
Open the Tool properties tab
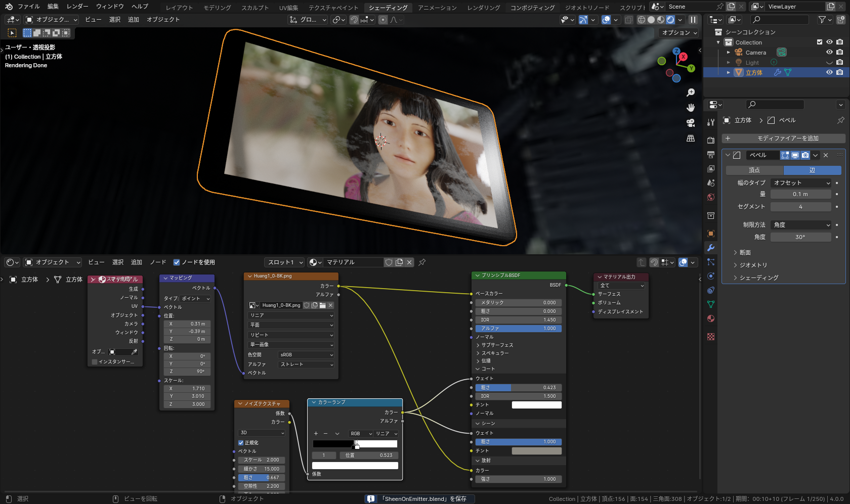711,122
